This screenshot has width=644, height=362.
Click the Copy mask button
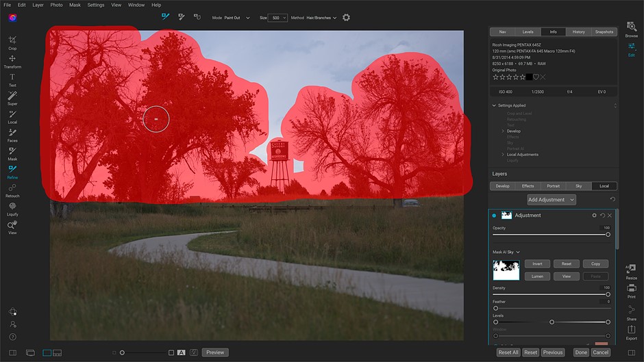[x=595, y=264]
